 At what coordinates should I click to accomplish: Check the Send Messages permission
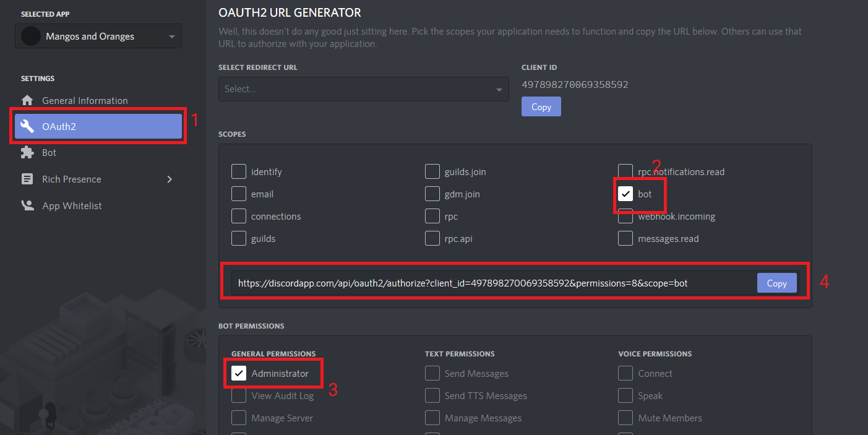click(x=432, y=373)
